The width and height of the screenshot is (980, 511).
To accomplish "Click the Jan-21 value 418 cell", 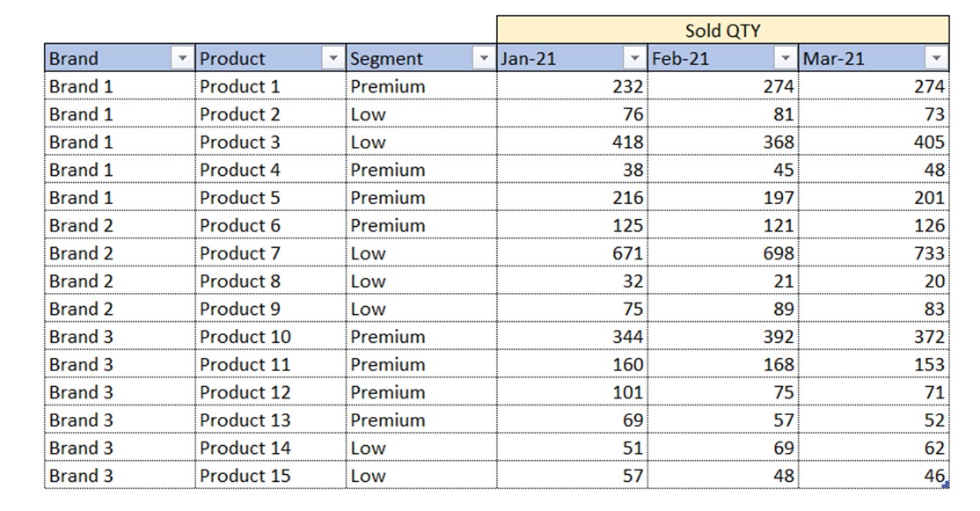I will (573, 142).
